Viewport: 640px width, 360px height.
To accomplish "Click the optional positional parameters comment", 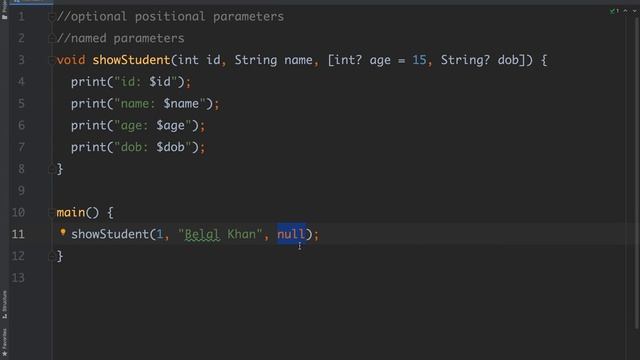I will coord(170,17).
